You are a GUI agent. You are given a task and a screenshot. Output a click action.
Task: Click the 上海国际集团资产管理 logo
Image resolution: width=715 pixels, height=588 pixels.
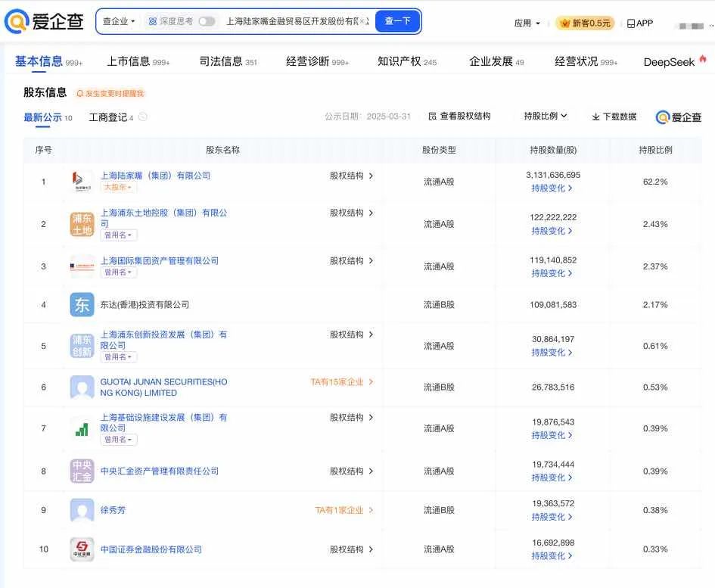[x=82, y=266]
